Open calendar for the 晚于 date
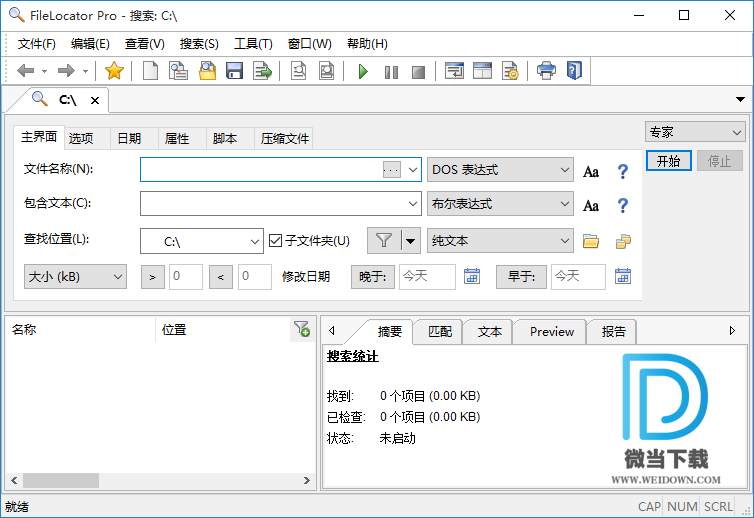Image resolution: width=754 pixels, height=518 pixels. point(472,276)
